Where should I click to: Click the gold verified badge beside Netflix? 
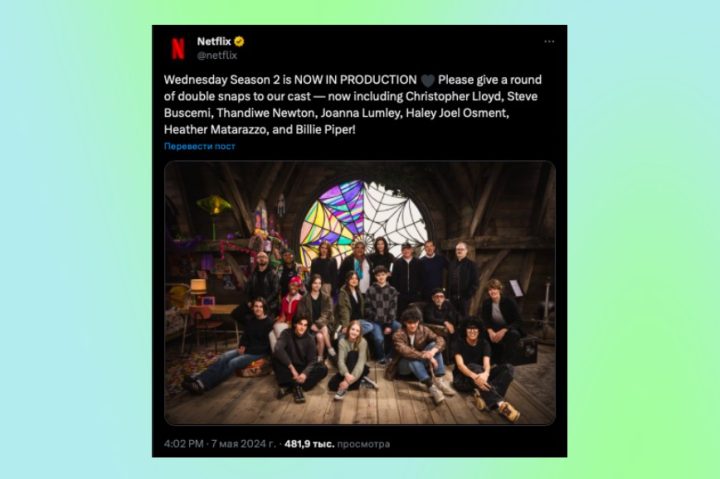[239, 41]
